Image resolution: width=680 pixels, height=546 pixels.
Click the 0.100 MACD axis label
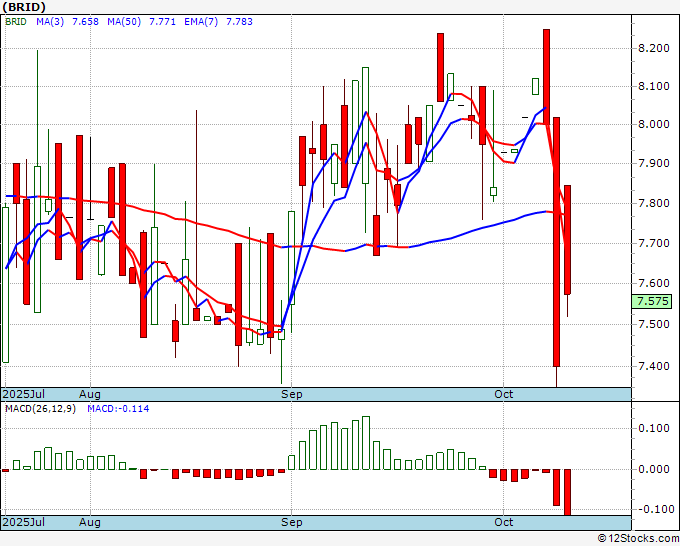pyautogui.click(x=654, y=428)
